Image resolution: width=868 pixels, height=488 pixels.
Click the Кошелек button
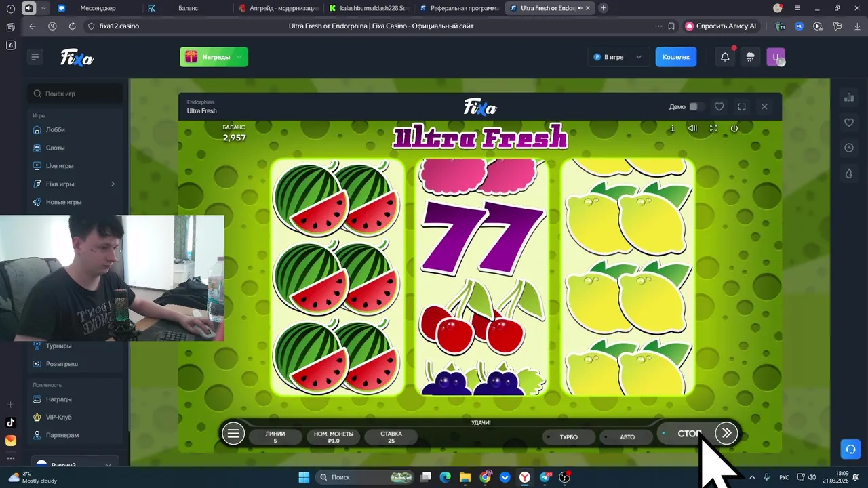pos(675,57)
